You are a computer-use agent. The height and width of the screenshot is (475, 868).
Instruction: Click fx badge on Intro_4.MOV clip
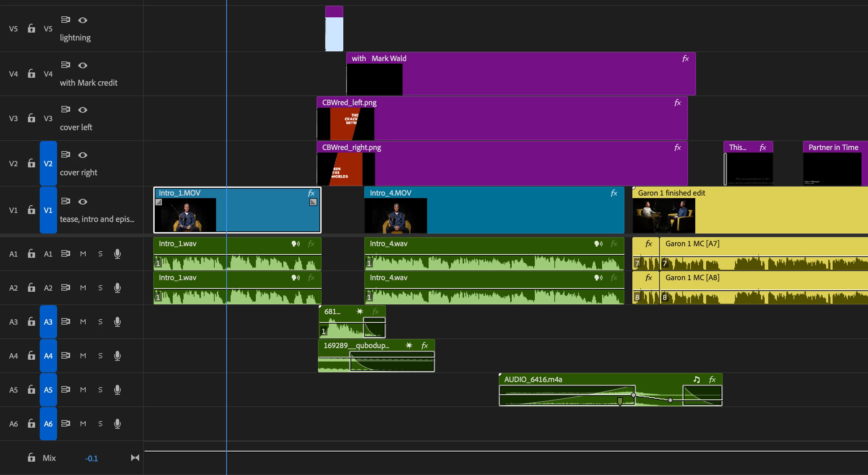[x=614, y=193]
